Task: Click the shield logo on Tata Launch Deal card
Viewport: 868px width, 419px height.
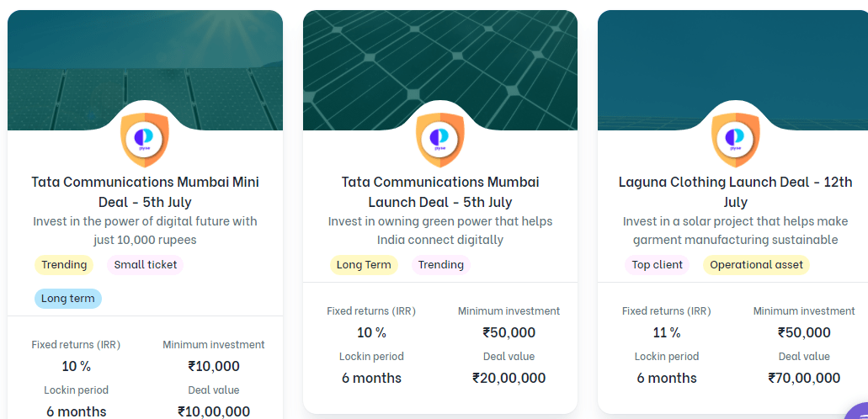Action: coord(440,140)
